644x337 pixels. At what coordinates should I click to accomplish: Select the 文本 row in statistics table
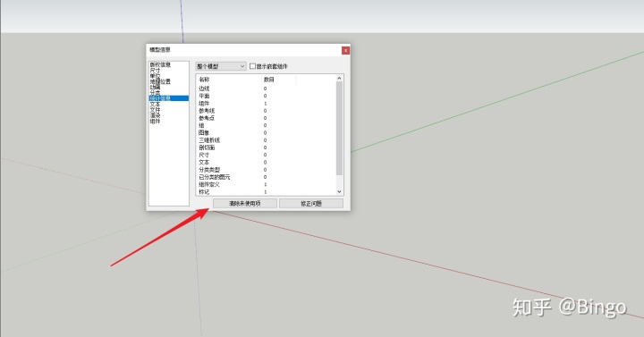tap(266, 163)
